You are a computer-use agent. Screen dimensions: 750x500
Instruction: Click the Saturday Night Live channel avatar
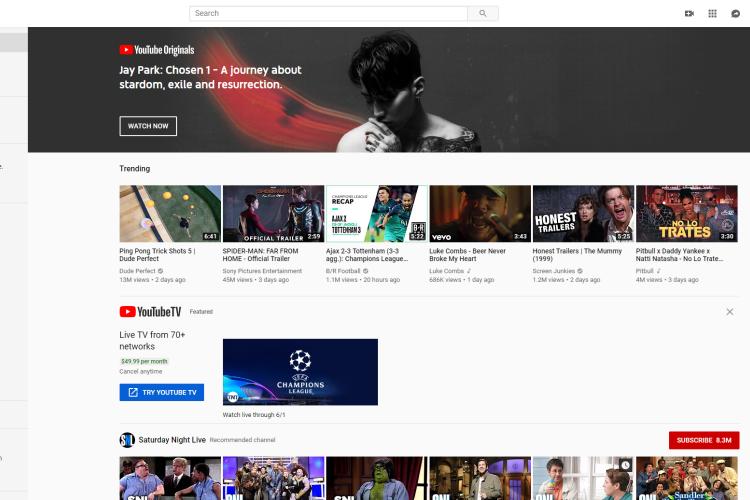[x=127, y=440]
